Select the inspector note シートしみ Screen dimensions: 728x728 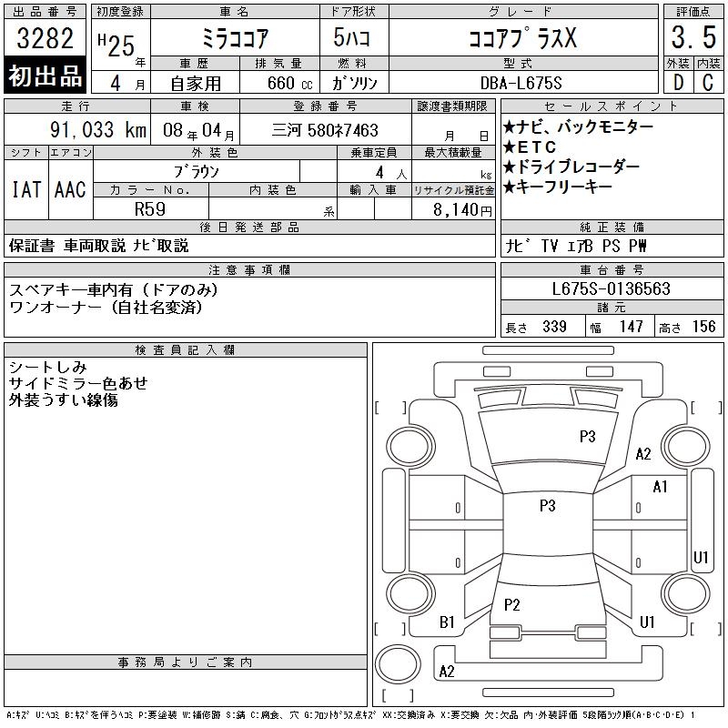(x=48, y=368)
